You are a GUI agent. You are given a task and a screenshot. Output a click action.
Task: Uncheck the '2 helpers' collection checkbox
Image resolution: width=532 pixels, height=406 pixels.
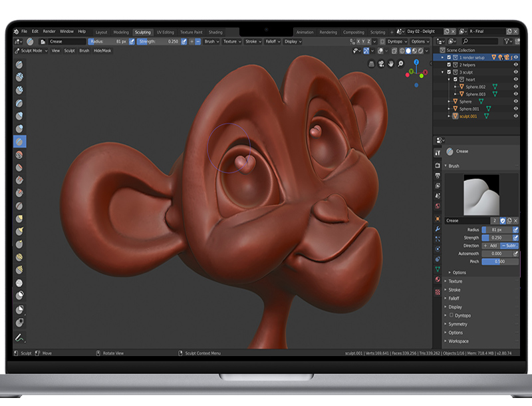[450, 65]
